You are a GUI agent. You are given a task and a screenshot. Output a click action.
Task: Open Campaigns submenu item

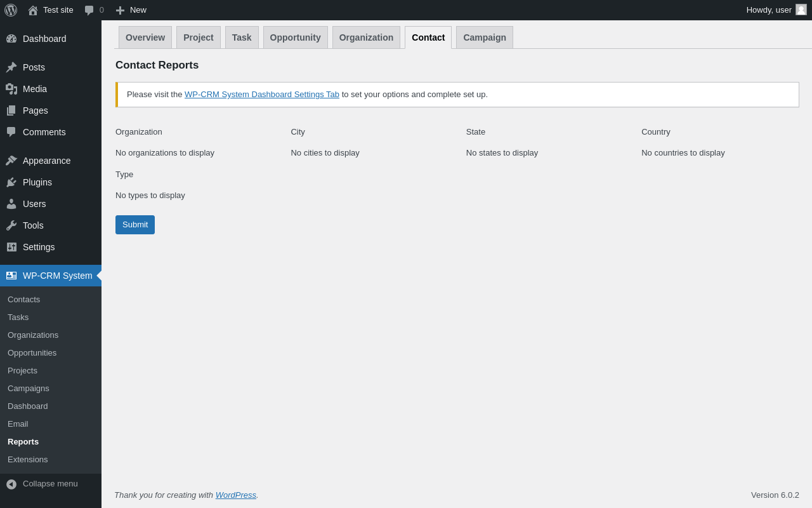(51, 389)
